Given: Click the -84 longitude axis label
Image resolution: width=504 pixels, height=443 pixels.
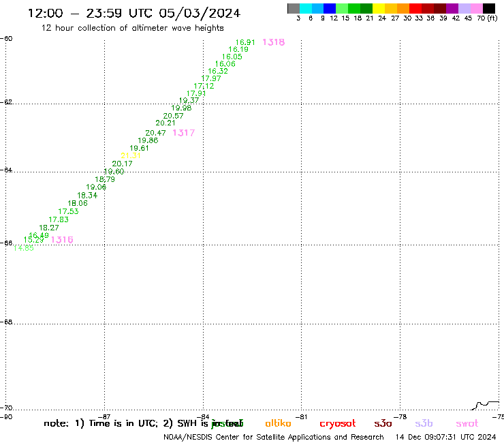Looking at the screenshot, I should 203,417.
